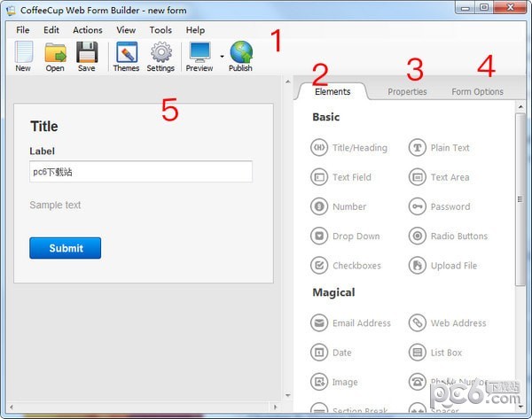The image size is (532, 419).
Task: Add an Upload File element
Action: (442, 266)
